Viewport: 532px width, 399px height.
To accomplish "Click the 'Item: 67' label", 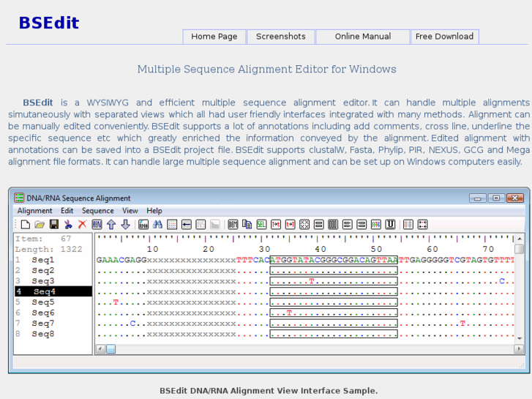I will [43, 239].
